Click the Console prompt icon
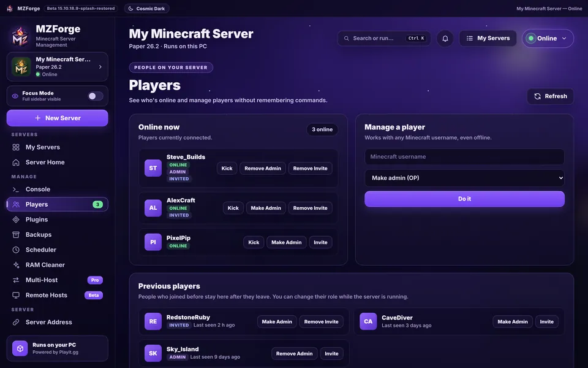The width and height of the screenshot is (588, 368). pos(16,190)
